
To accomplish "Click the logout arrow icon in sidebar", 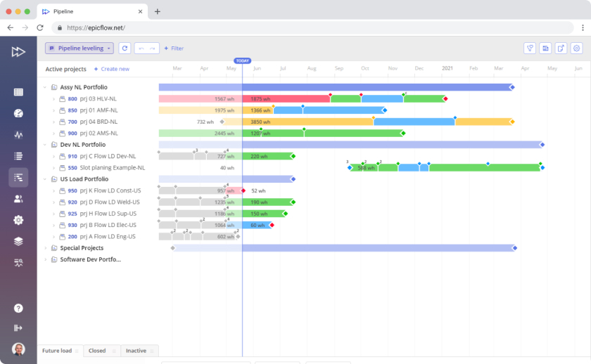I will 18,328.
